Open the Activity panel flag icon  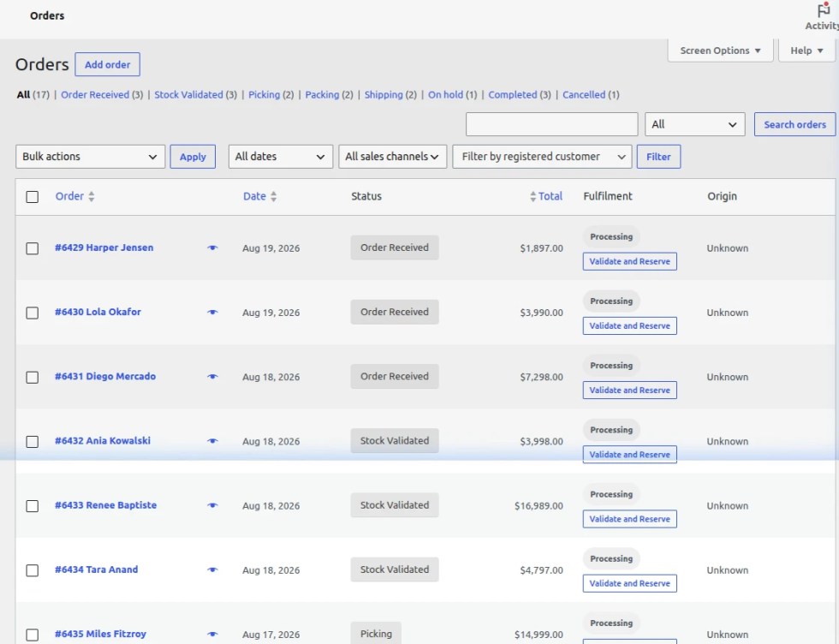click(x=824, y=10)
